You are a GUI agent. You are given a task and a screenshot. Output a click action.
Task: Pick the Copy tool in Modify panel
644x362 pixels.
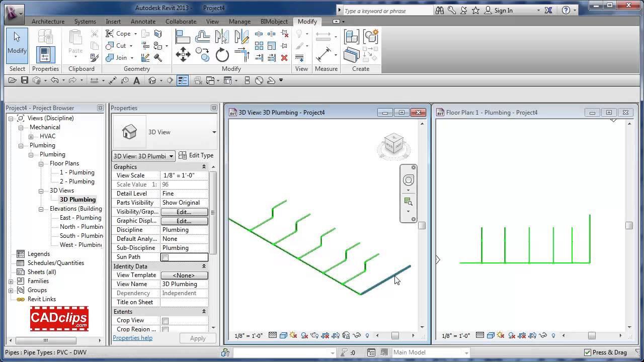coord(202,55)
